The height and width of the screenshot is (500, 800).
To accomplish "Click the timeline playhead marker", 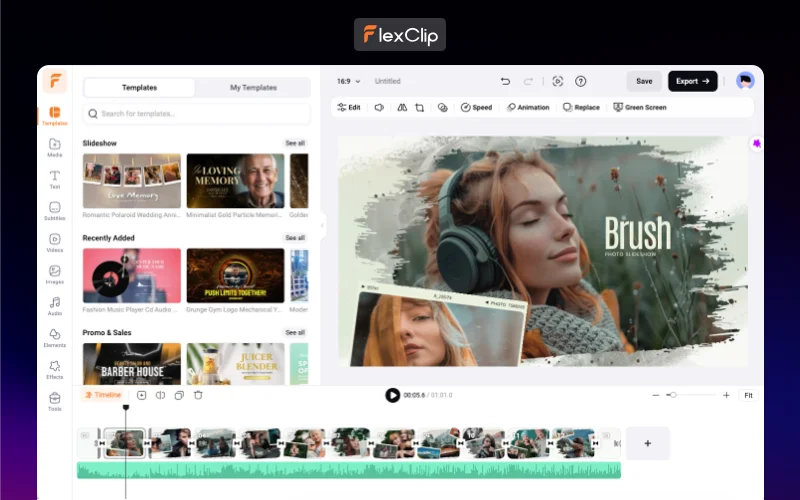I will click(126, 407).
